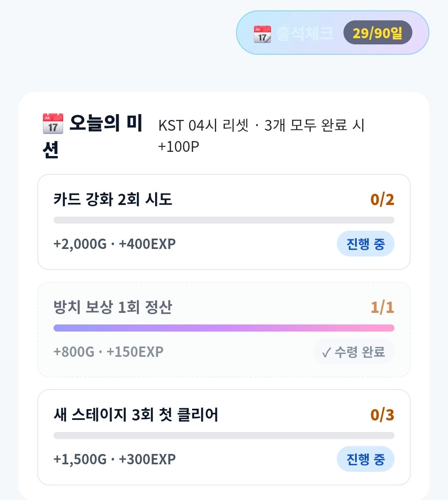Click the filled 방치 보상 progress bar
This screenshot has height=500, width=448.
(224, 328)
